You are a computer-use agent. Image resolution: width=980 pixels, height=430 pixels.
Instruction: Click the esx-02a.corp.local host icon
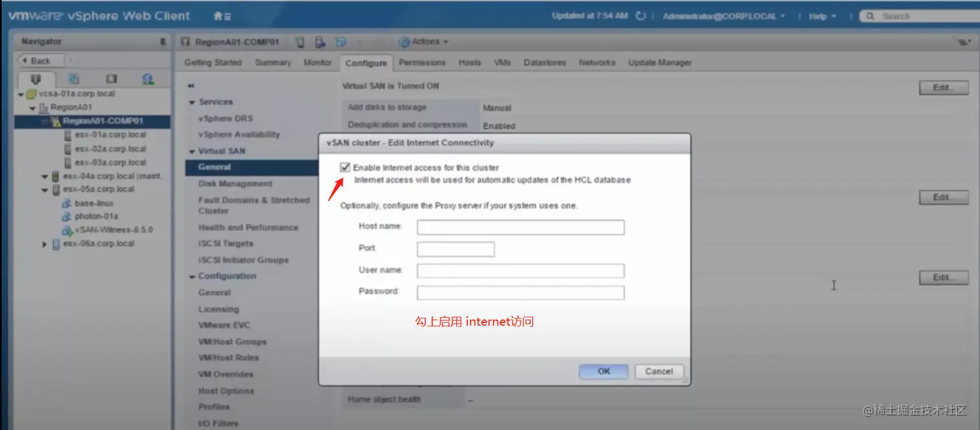click(x=68, y=149)
